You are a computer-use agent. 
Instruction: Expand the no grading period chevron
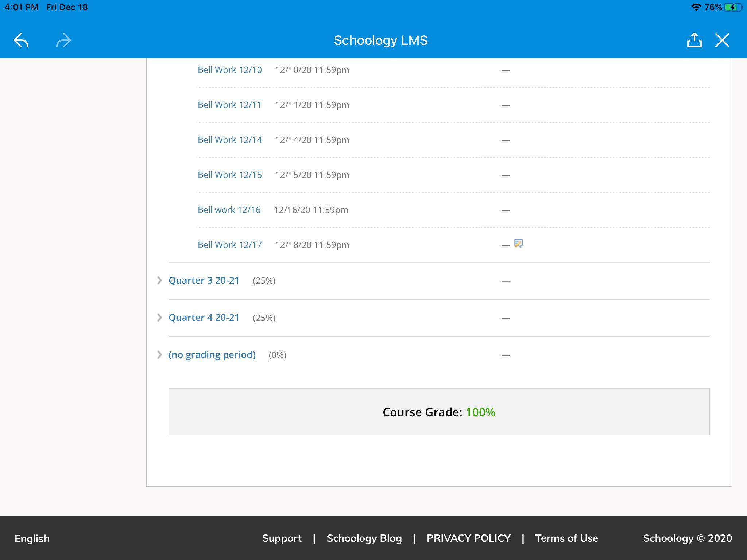(159, 355)
